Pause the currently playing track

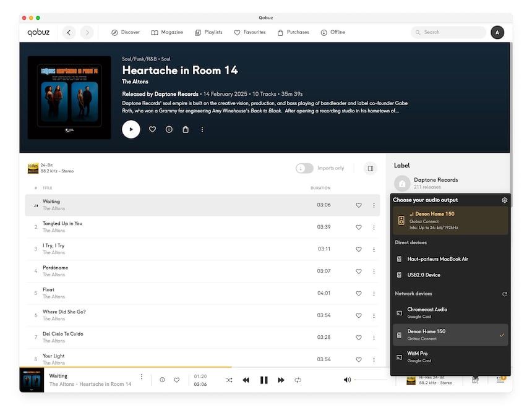[x=264, y=380]
